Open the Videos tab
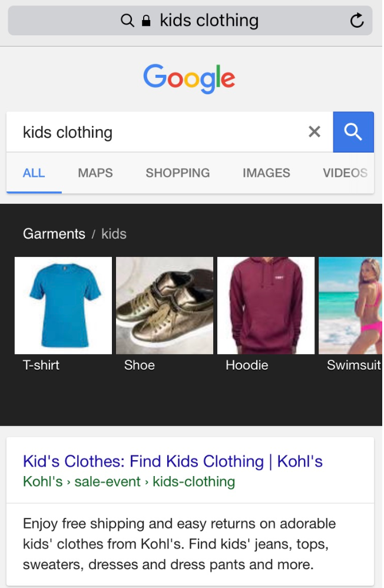This screenshot has height=588, width=384. [345, 173]
